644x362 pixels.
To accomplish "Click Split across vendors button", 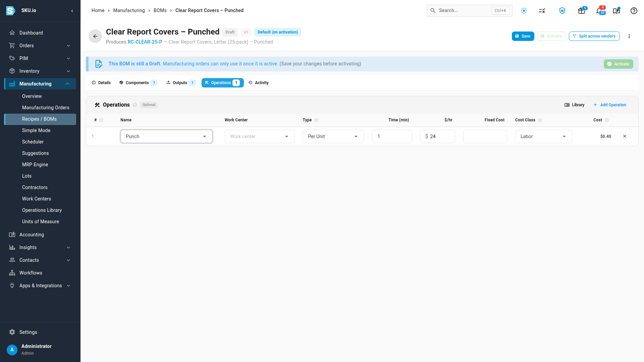I will click(x=594, y=36).
